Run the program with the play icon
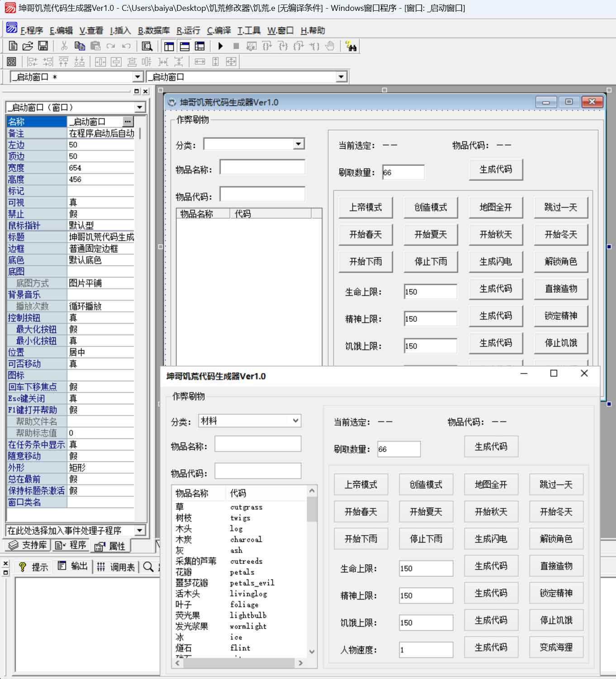616x679 pixels. point(220,46)
